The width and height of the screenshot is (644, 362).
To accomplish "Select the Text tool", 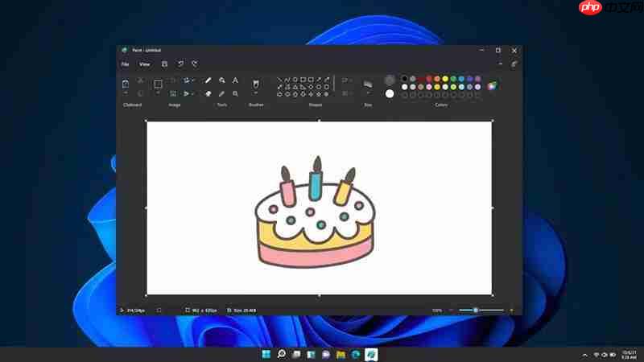I will (x=235, y=80).
